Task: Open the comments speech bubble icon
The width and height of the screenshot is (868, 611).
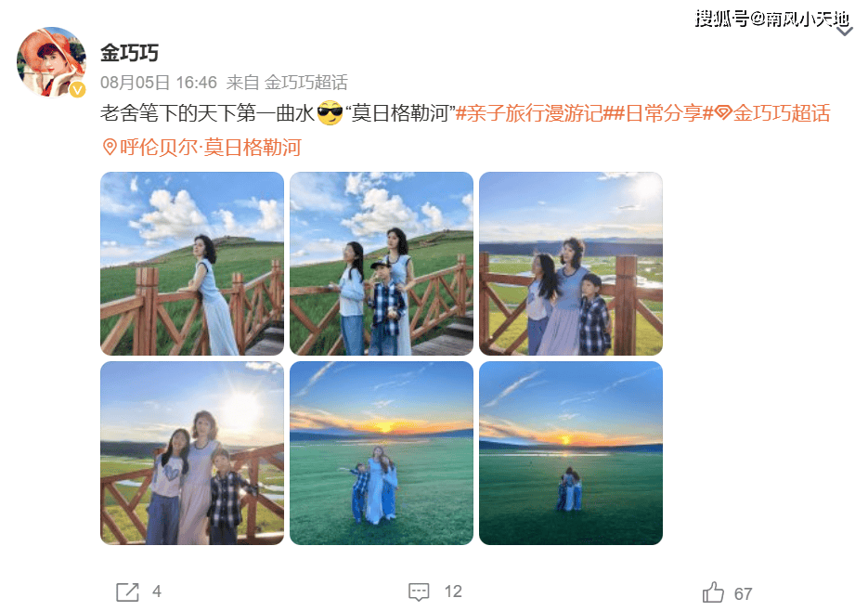Action: (x=419, y=591)
